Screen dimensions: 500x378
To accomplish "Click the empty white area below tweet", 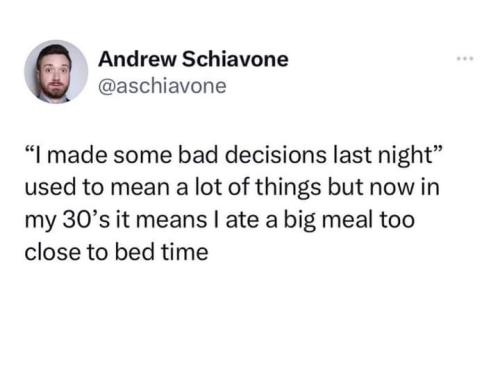I will (x=250, y=320).
